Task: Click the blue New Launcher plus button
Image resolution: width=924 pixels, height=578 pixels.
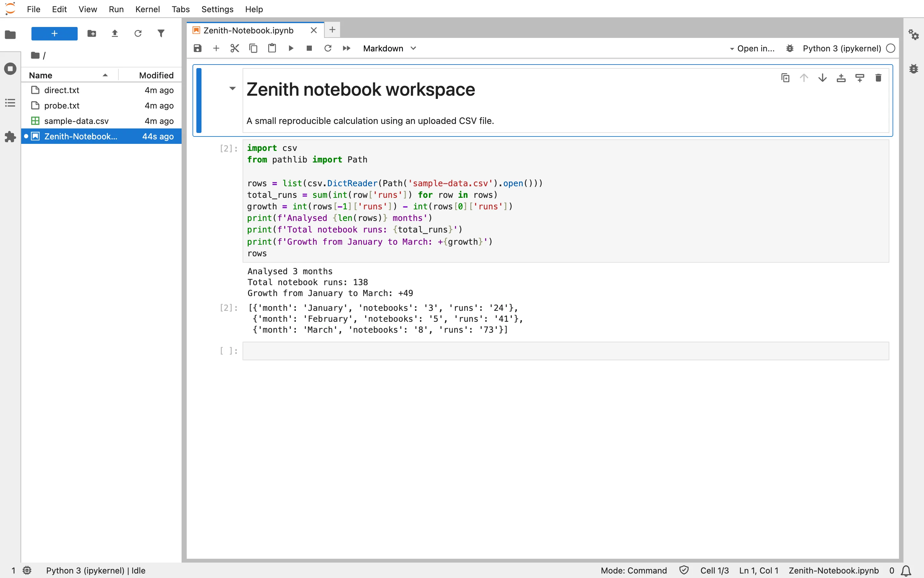Action: tap(54, 34)
